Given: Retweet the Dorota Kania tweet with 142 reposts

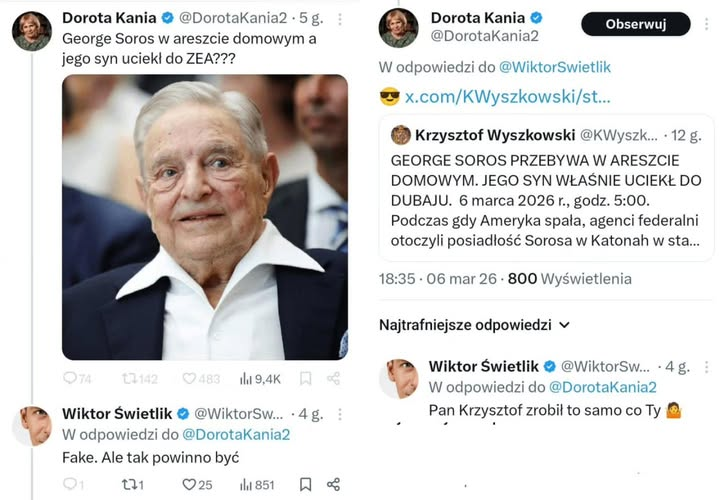Looking at the screenshot, I should click(128, 379).
